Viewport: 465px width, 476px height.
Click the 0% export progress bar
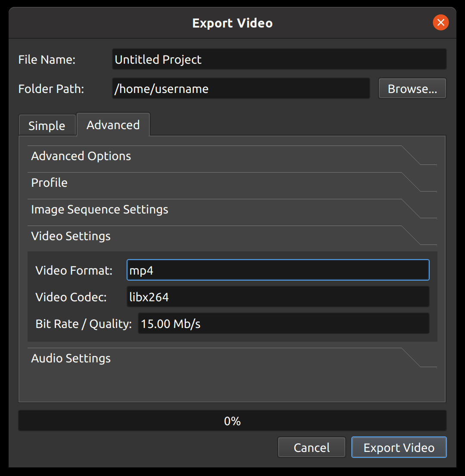[x=232, y=420]
